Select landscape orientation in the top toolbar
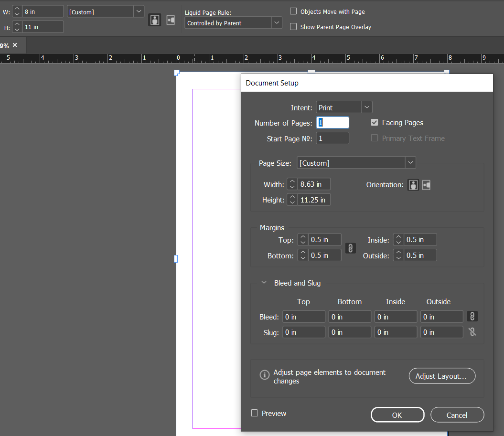504x436 pixels. [171, 20]
